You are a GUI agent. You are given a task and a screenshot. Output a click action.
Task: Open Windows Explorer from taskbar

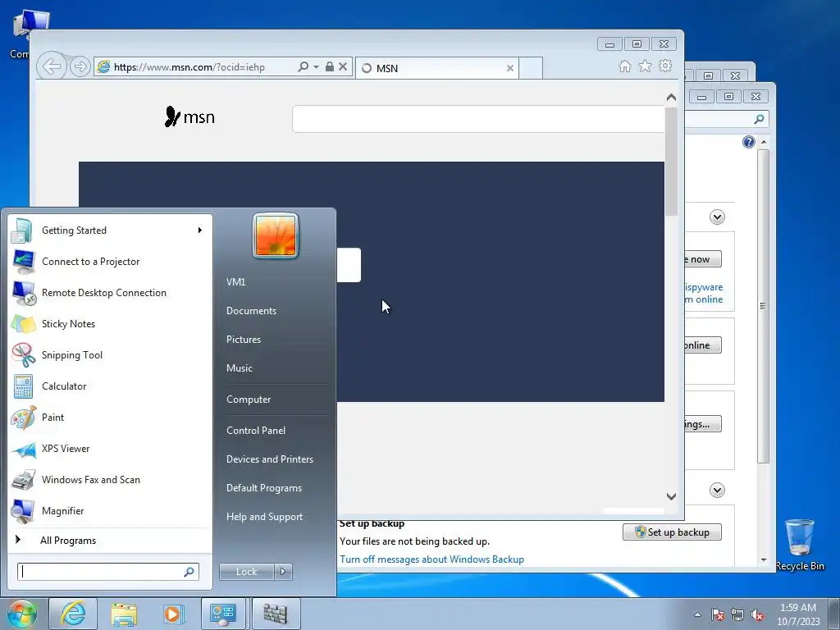coord(125,614)
